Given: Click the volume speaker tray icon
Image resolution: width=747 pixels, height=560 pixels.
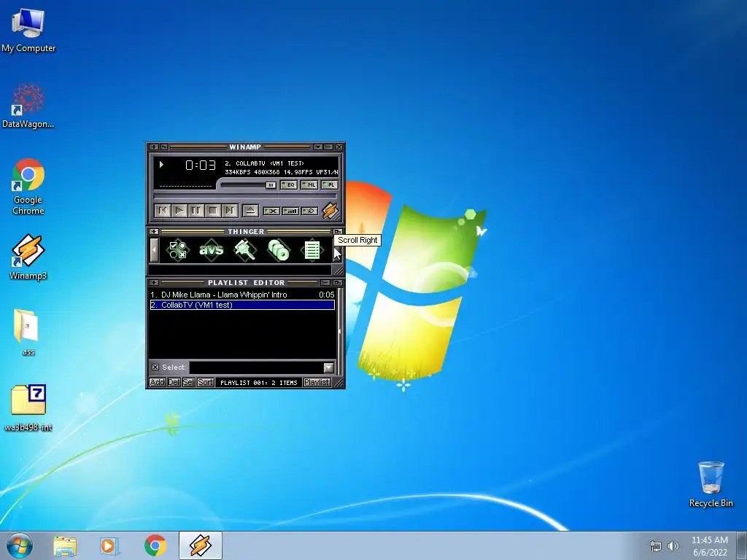Looking at the screenshot, I should 673,546.
